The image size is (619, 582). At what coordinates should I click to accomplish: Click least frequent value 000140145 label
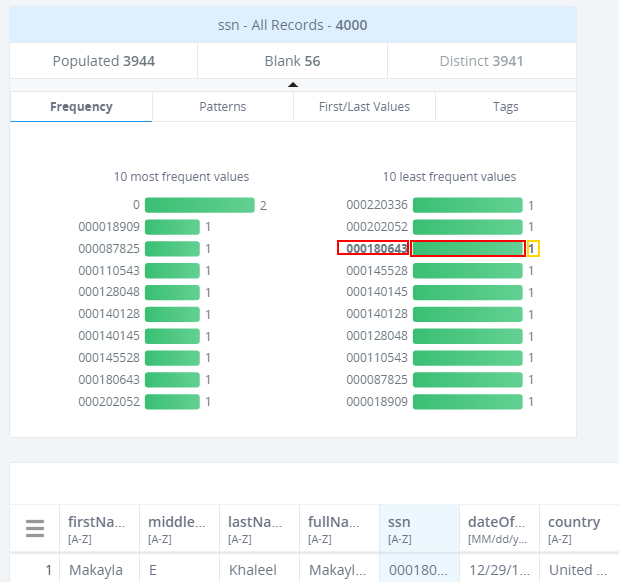pyautogui.click(x=377, y=292)
